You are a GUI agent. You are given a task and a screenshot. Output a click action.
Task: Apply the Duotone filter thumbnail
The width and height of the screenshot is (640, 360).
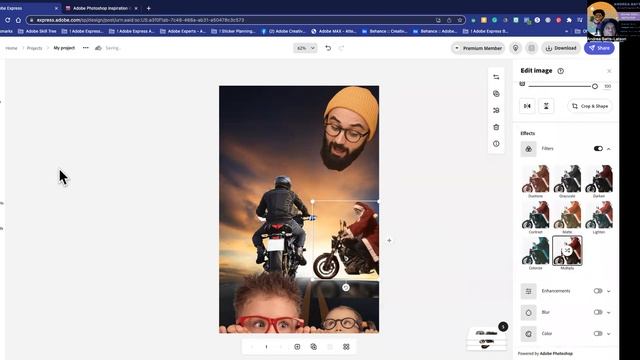[536, 179]
